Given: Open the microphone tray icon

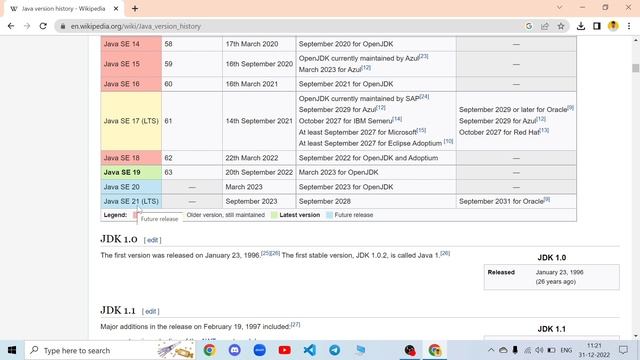Looking at the screenshot, I should pyautogui.click(x=515, y=350).
